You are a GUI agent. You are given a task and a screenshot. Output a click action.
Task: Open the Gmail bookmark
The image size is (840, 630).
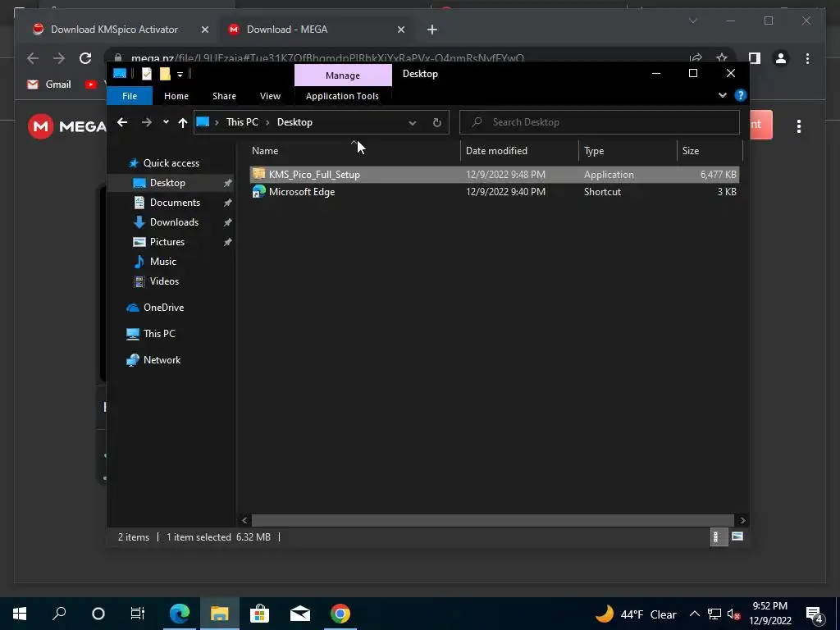49,84
